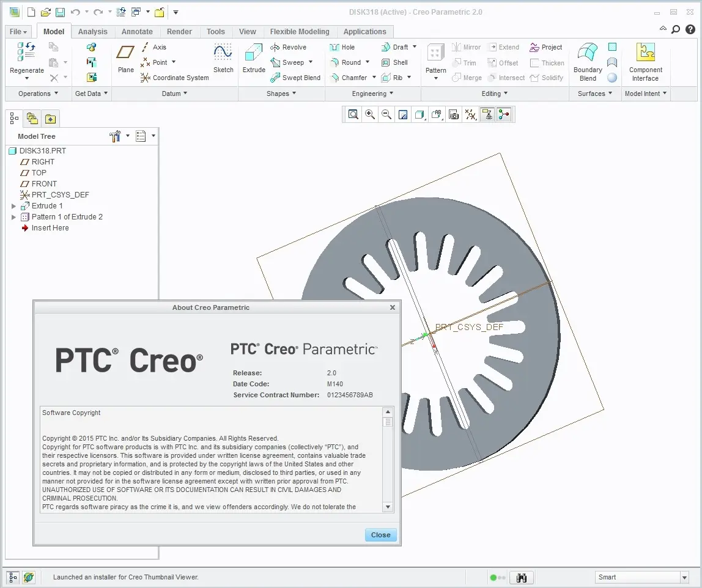This screenshot has width=702, height=588.
Task: Open the Flexible Modeling tab
Action: 300,32
